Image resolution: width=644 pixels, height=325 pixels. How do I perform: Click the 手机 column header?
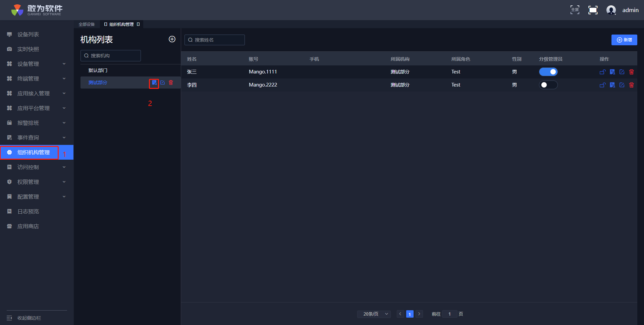314,59
